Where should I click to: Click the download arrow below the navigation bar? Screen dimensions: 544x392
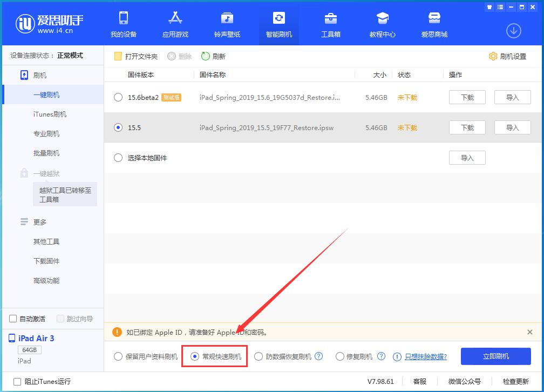[x=513, y=31]
